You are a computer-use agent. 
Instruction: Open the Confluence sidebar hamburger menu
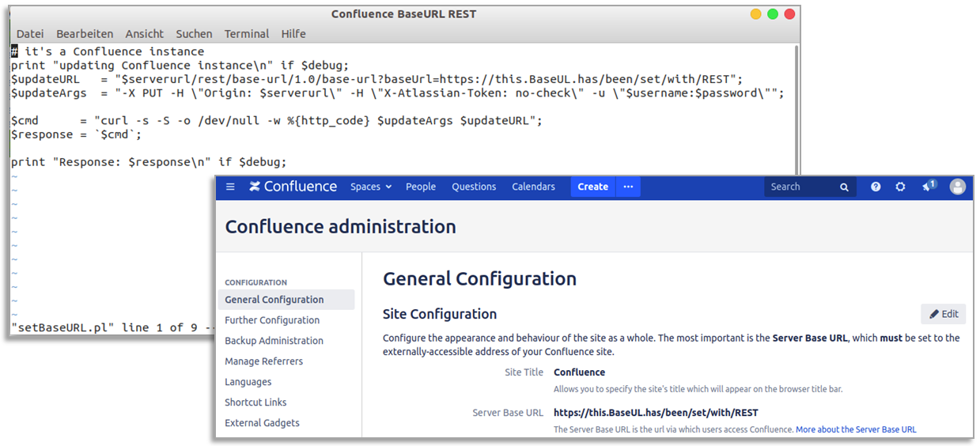click(230, 187)
